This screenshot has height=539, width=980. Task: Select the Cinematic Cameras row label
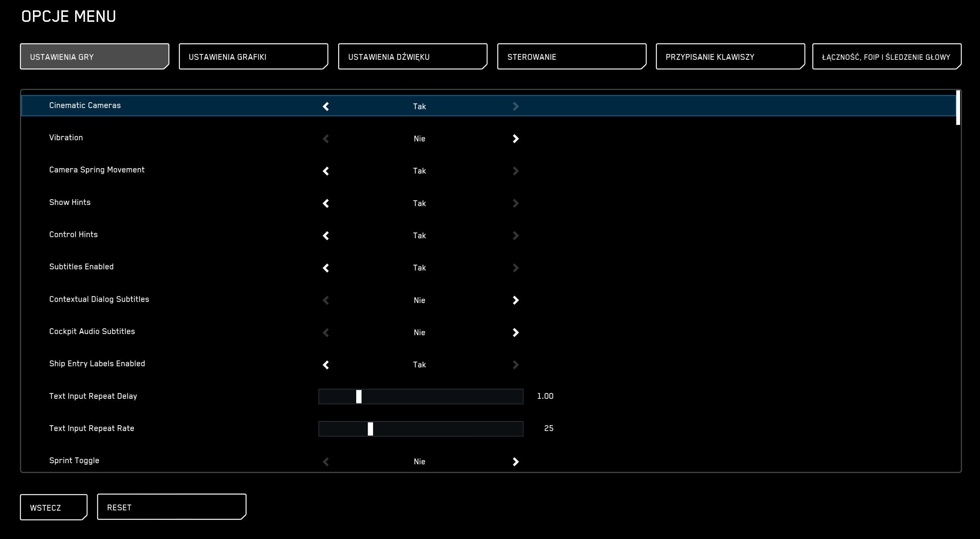point(85,105)
